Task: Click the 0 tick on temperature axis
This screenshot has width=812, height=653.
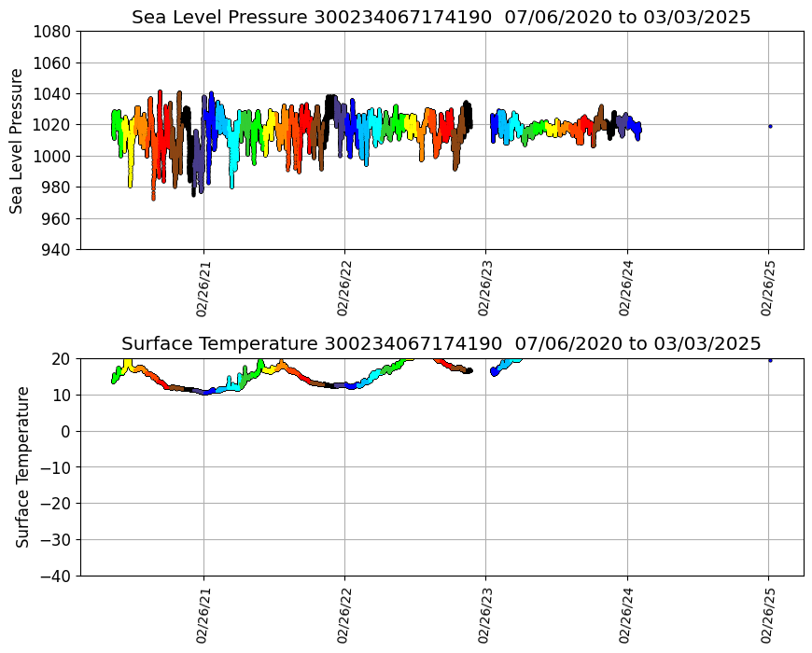Action: click(x=66, y=431)
